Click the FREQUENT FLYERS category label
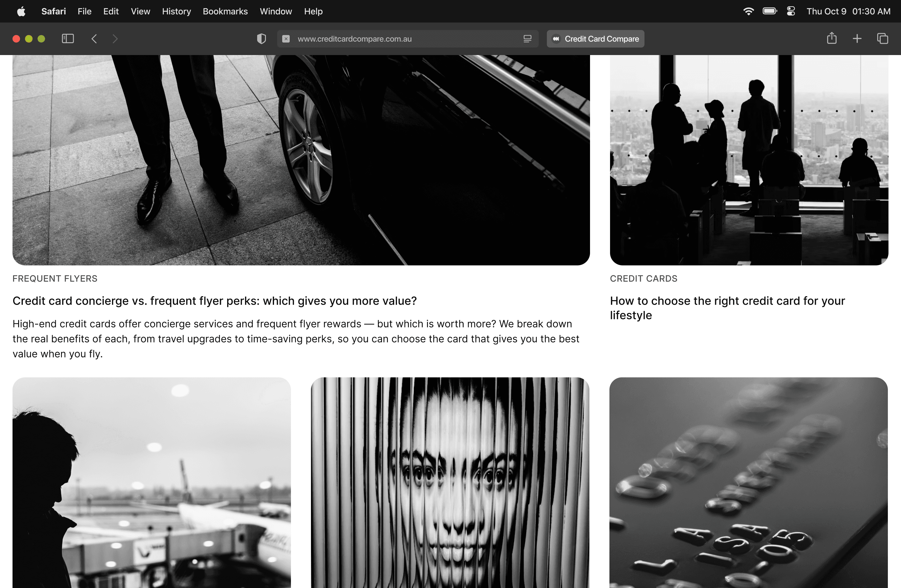This screenshot has width=901, height=588. [55, 278]
